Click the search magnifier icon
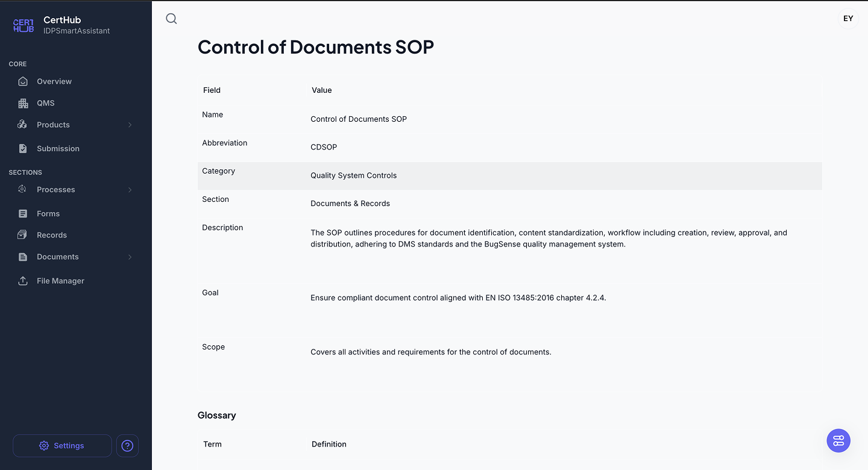 coord(171,19)
